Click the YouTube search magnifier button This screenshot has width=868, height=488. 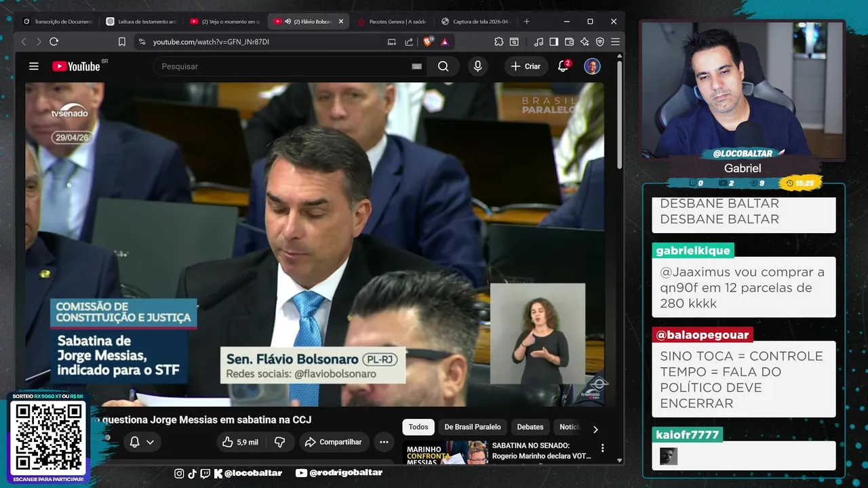click(x=443, y=66)
